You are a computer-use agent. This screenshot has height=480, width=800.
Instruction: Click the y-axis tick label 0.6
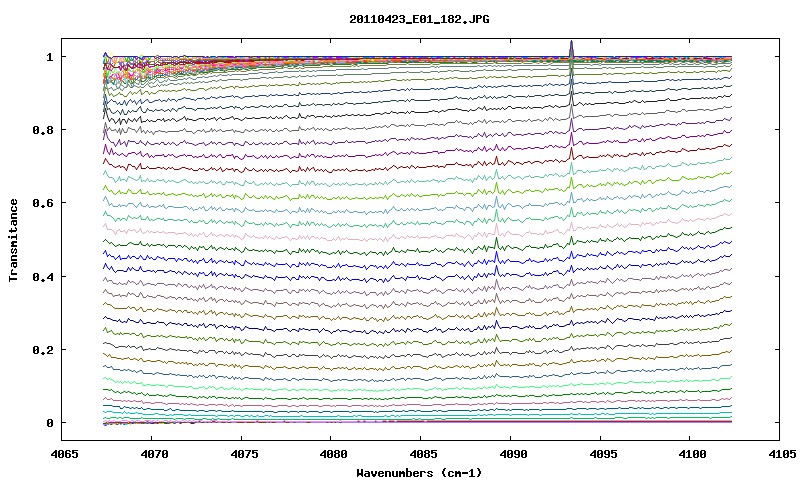pos(43,203)
